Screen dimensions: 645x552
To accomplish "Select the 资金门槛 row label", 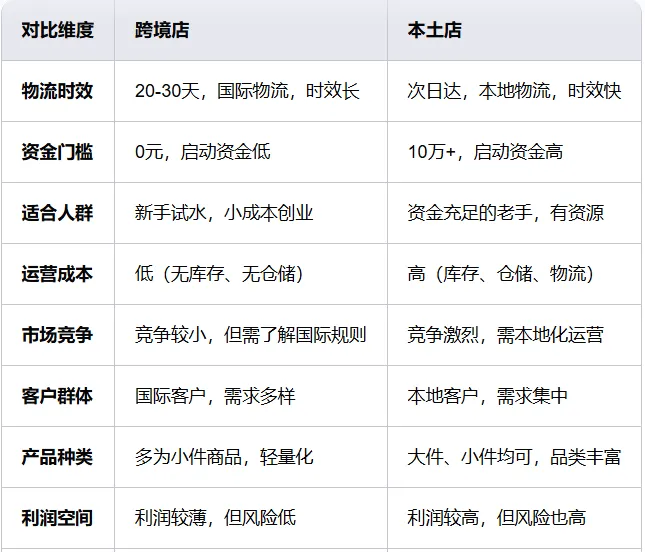I will 58,152.
